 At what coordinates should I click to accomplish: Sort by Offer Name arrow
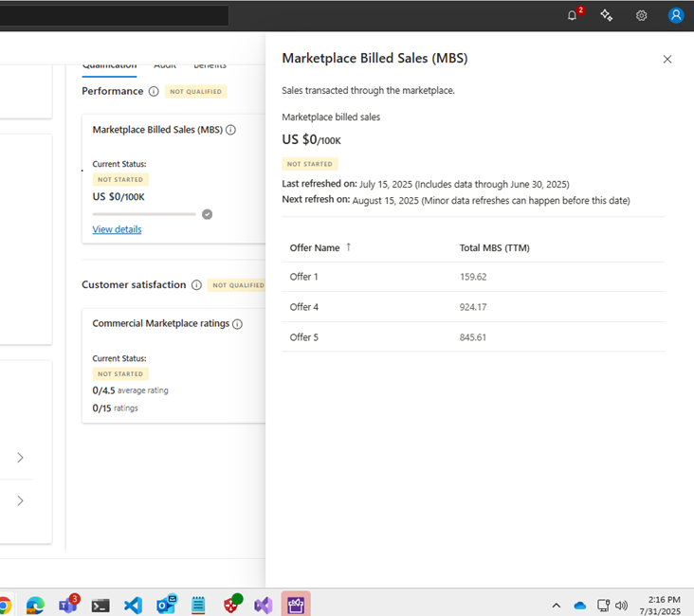coord(348,247)
